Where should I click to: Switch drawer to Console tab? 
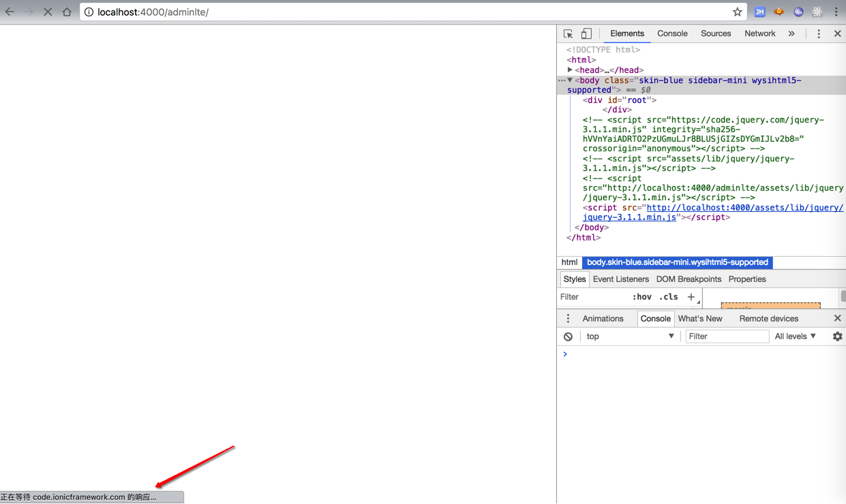pos(655,319)
